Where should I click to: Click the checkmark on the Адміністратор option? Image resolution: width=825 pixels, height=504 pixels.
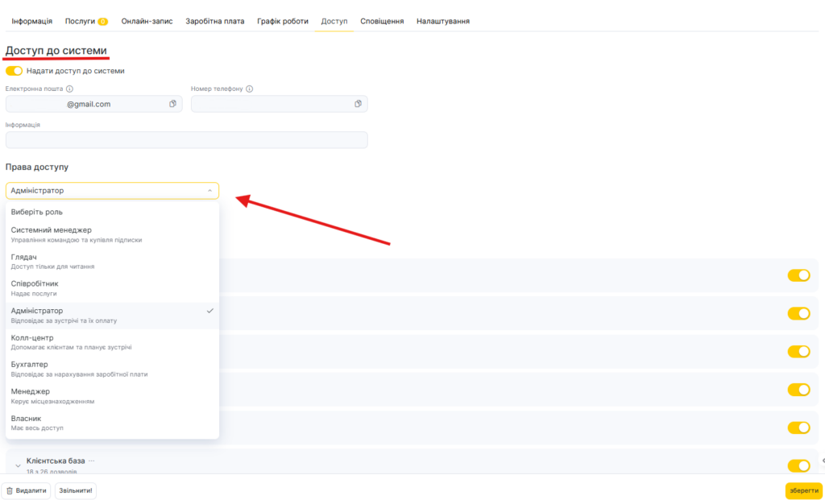[x=209, y=311]
